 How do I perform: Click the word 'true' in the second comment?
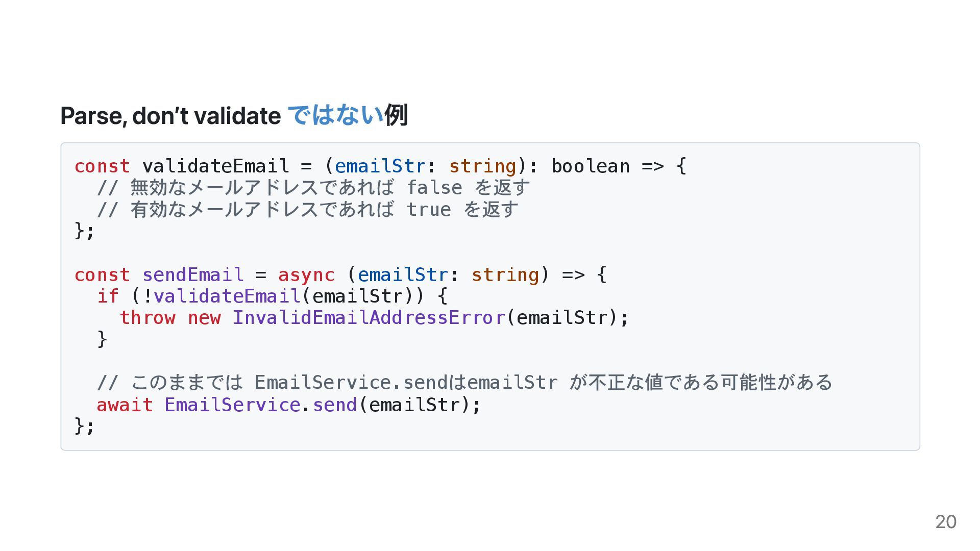[429, 210]
